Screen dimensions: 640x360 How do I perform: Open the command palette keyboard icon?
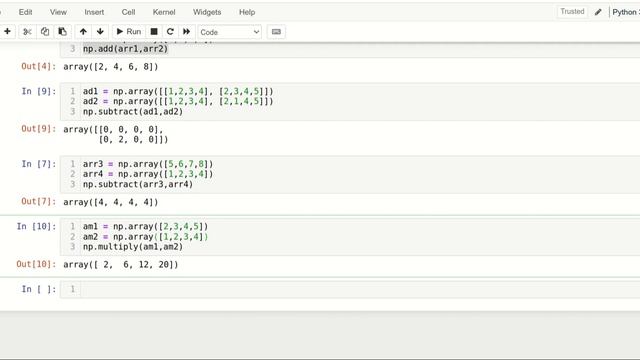[x=276, y=31]
